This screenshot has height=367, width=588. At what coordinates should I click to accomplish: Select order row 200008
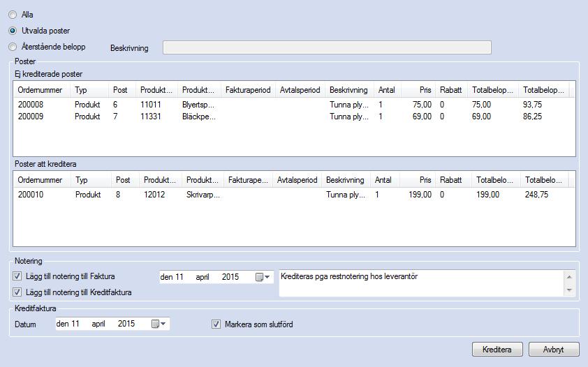pyautogui.click(x=294, y=105)
